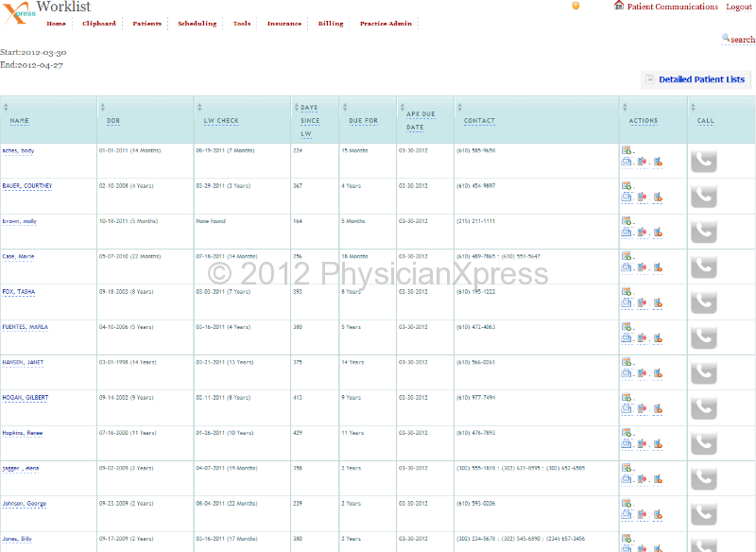Click the magnifier search icon

pos(726,39)
